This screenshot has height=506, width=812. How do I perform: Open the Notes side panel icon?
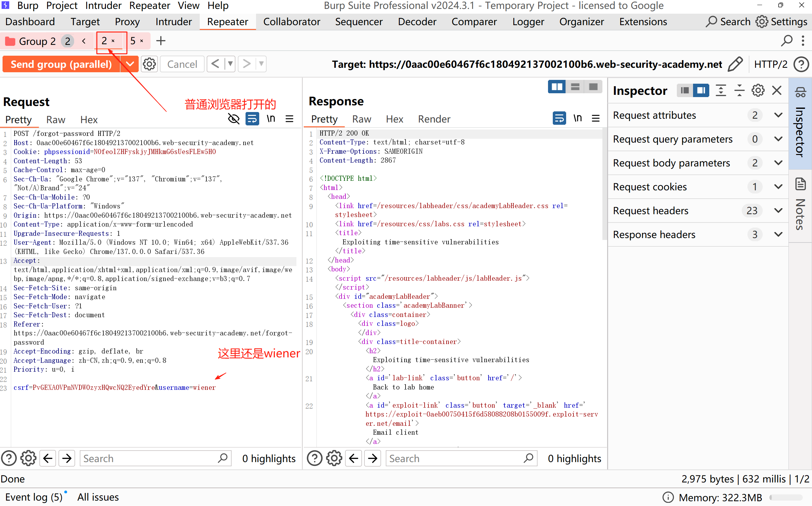click(800, 184)
